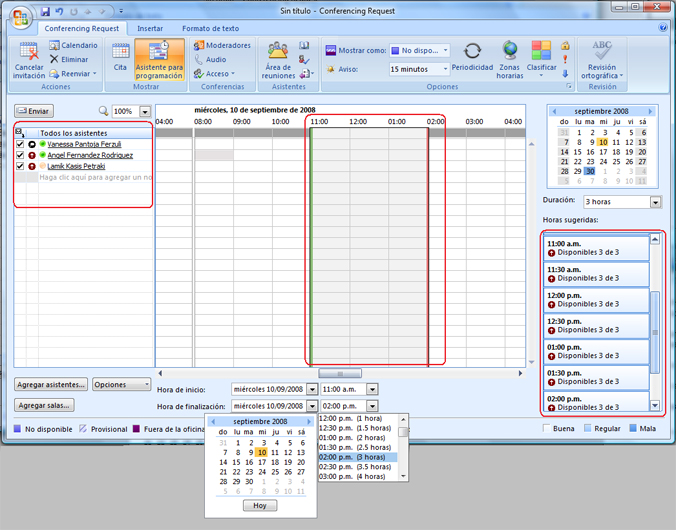Click the Enviar button

pyautogui.click(x=34, y=111)
